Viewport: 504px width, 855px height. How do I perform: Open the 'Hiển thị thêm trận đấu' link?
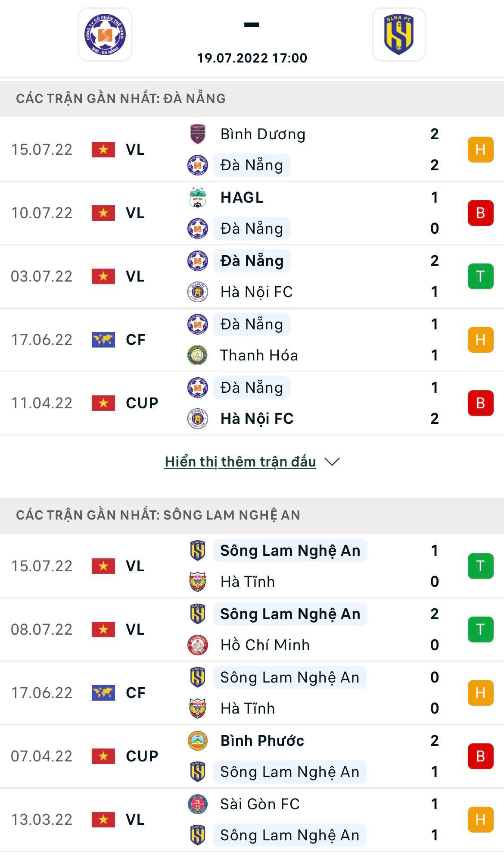click(x=240, y=462)
